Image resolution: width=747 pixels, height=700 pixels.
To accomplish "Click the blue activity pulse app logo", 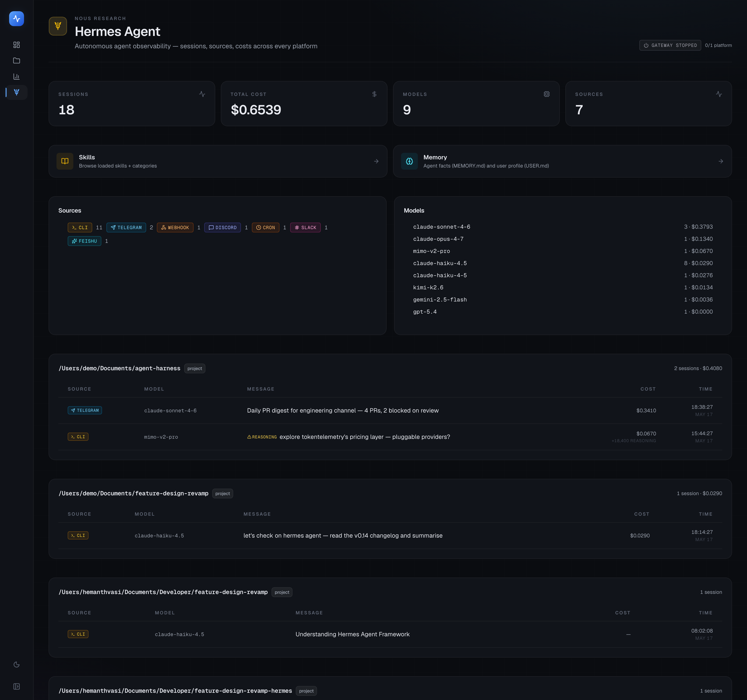I will coord(17,19).
